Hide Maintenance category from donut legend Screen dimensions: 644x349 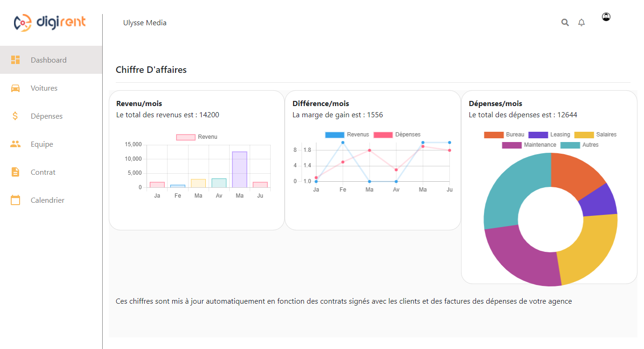coord(529,145)
